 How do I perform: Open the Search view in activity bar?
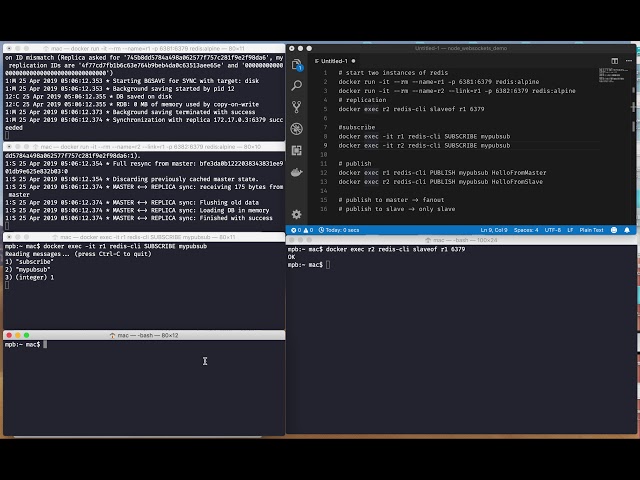(297, 85)
